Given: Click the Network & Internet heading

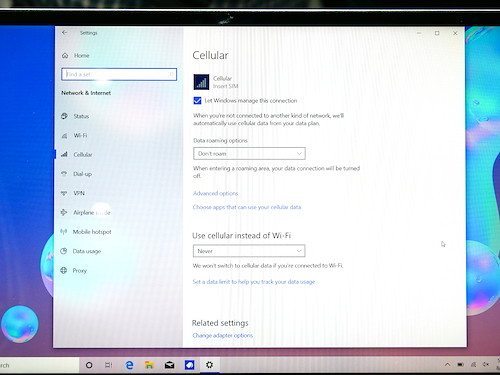Looking at the screenshot, I should click(86, 93).
